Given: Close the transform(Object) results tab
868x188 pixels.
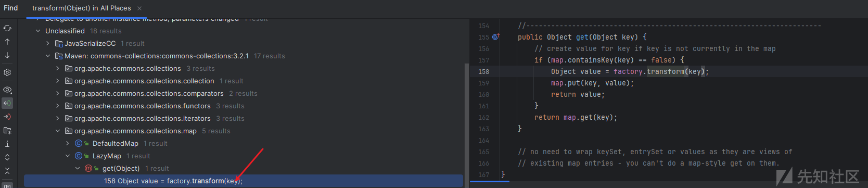Looking at the screenshot, I should (x=139, y=8).
